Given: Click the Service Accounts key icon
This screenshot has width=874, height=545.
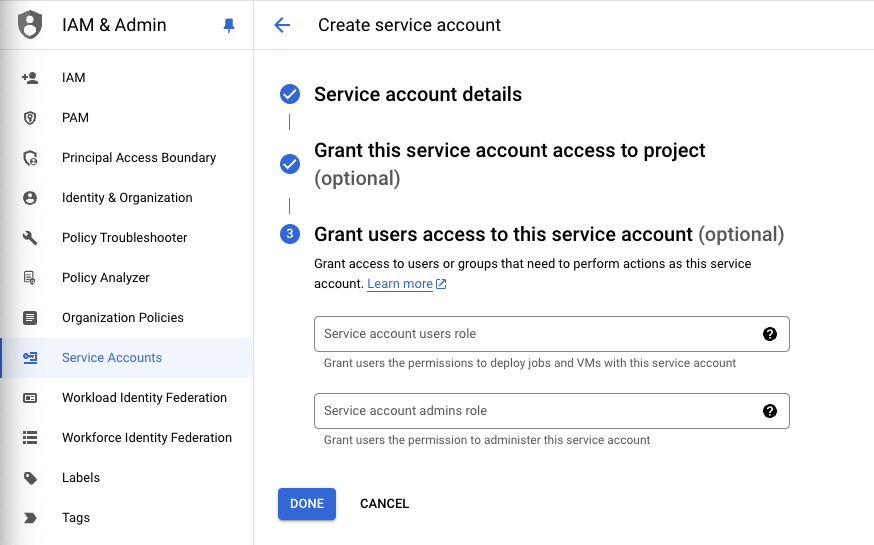Looking at the screenshot, I should 30,358.
